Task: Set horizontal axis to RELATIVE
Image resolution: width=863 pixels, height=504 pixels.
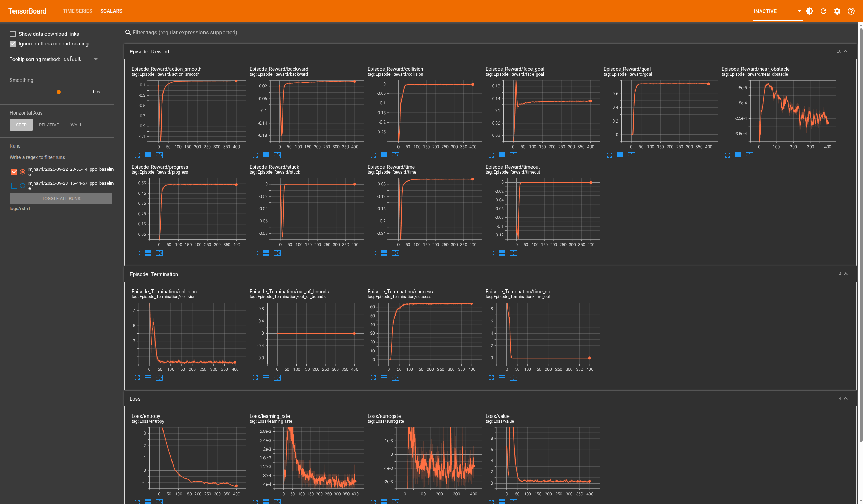Action: click(49, 125)
